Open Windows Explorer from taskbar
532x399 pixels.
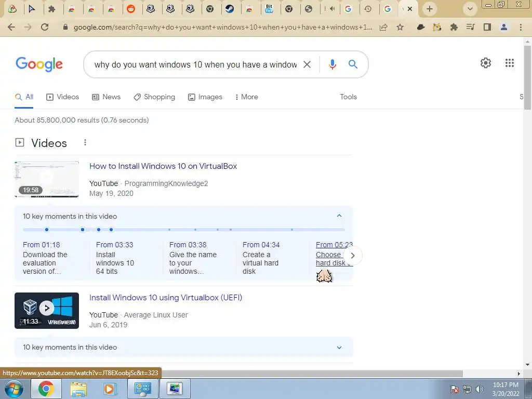pyautogui.click(x=78, y=389)
